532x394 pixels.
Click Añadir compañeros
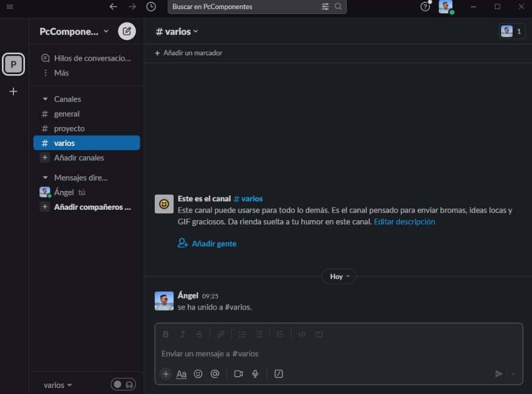coord(86,207)
